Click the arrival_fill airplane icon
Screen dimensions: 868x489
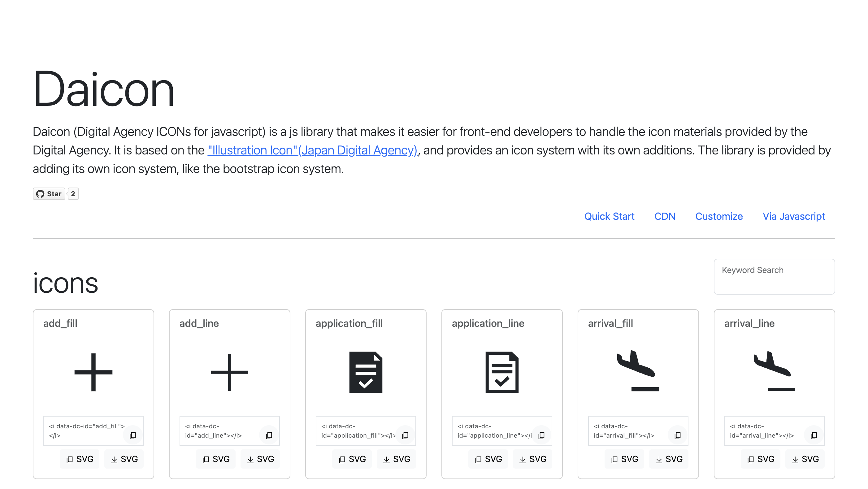pyautogui.click(x=638, y=370)
